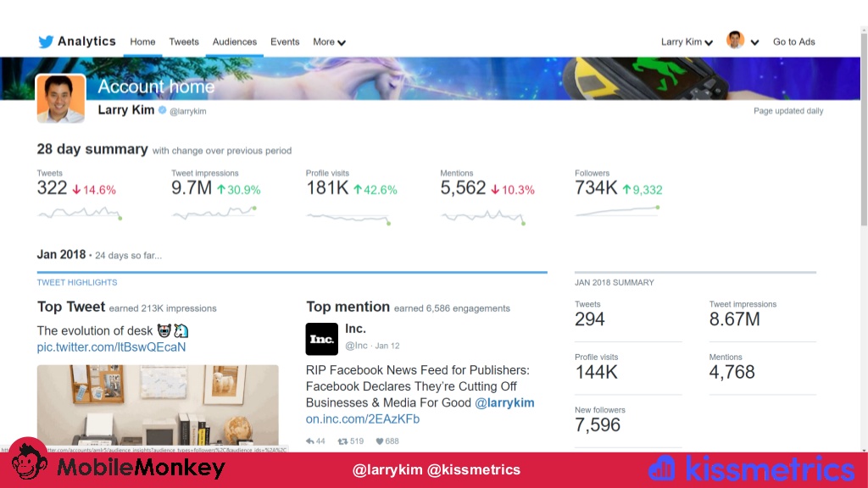Click the 322 tweets value
Viewport: 868px width, 488px height.
click(x=52, y=188)
